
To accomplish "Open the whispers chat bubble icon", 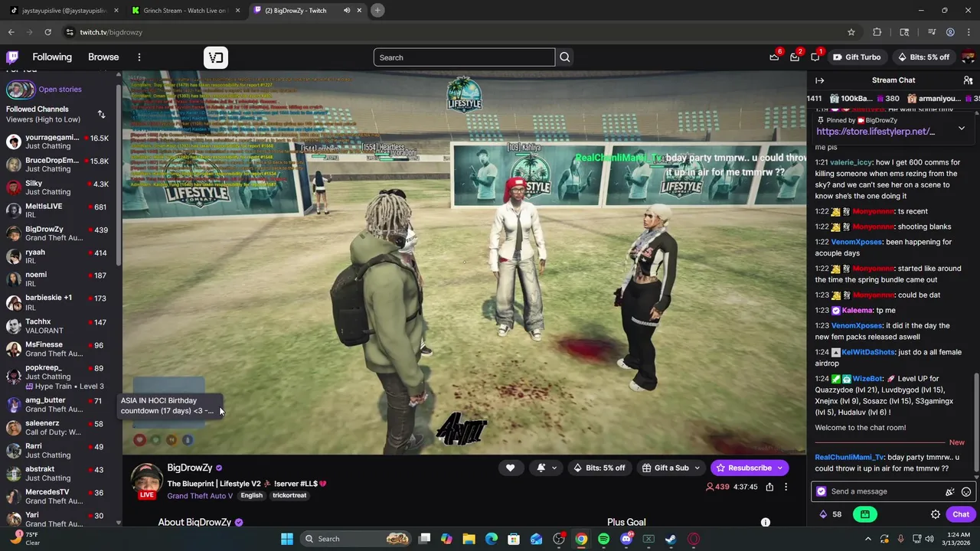I will 815,57.
